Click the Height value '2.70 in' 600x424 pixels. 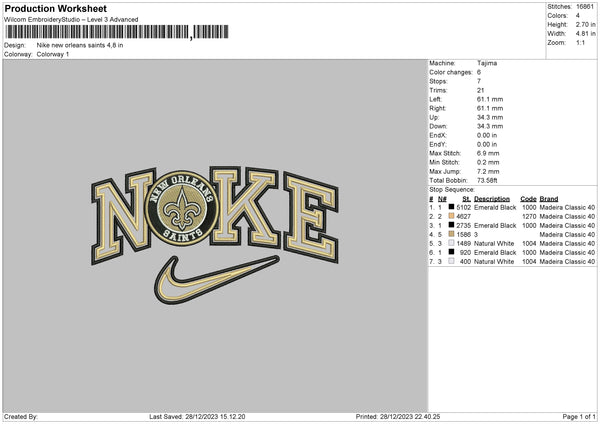(585, 24)
